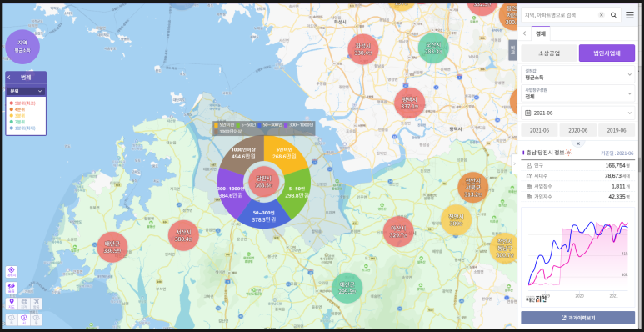Click the 내위치 my-location icon
Image resolution: width=644 pixels, height=332 pixels.
click(12, 272)
